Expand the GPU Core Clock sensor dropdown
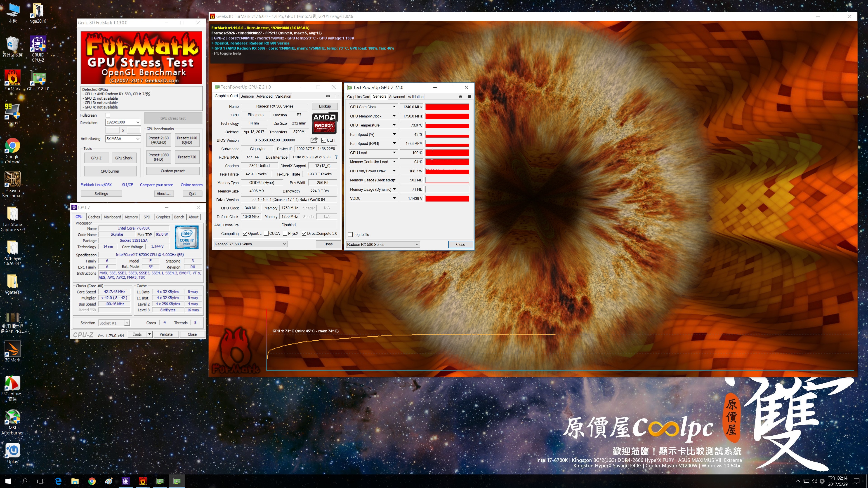 click(394, 107)
